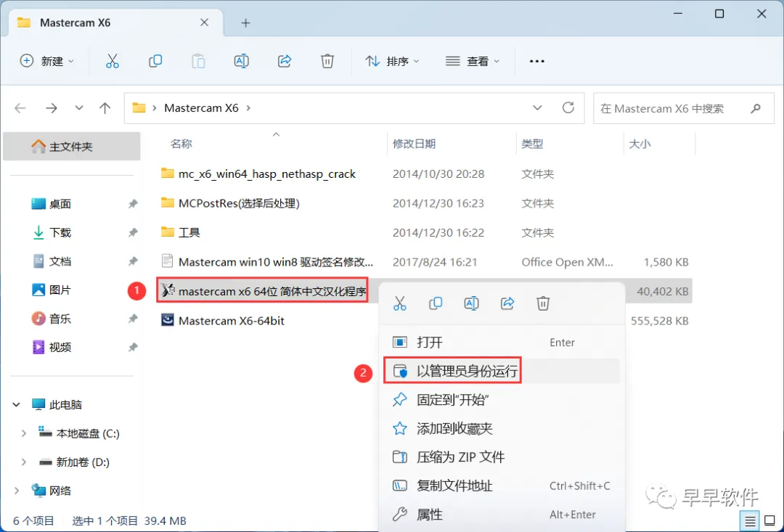Viewport: 784px width, 532px height.
Task: Unpin 下载 from quick access
Action: 133,232
